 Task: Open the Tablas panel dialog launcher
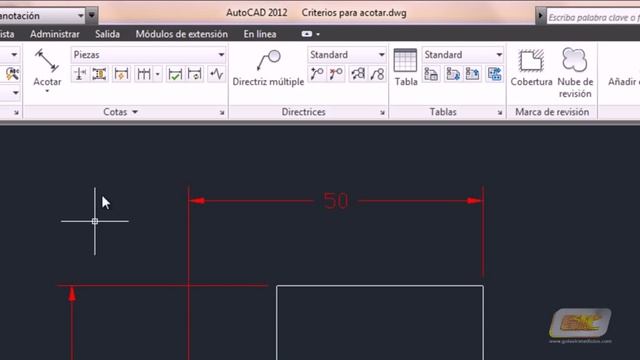(500, 113)
